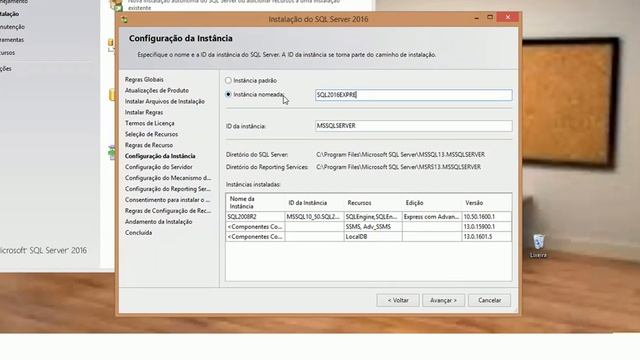Select the Concluída step
The height and width of the screenshot is (360, 640).
(x=138, y=233)
